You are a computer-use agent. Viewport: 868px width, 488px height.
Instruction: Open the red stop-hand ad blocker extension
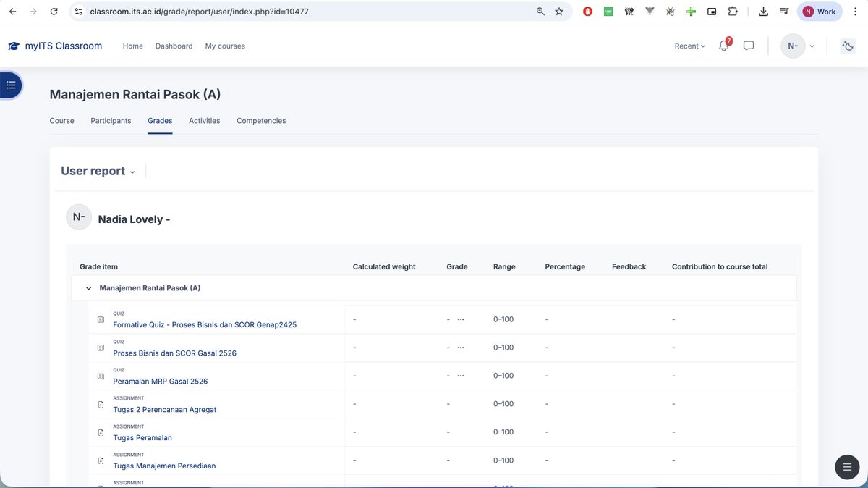click(588, 12)
